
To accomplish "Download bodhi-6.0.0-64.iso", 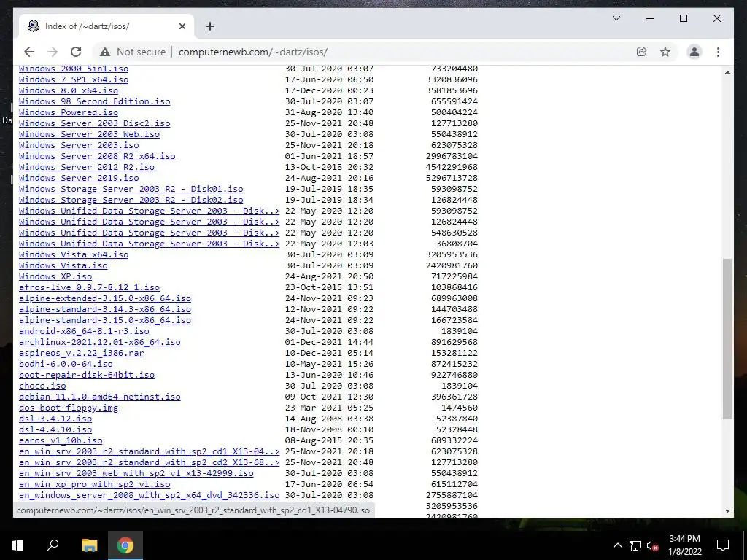I will (x=66, y=365).
